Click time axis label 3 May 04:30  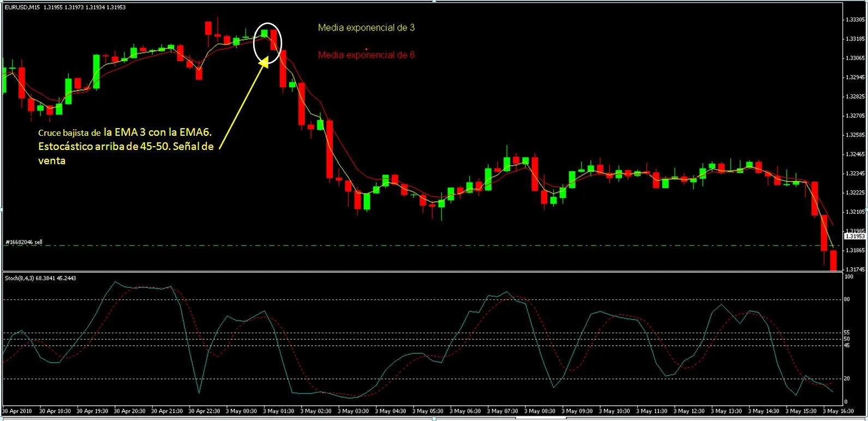point(391,411)
